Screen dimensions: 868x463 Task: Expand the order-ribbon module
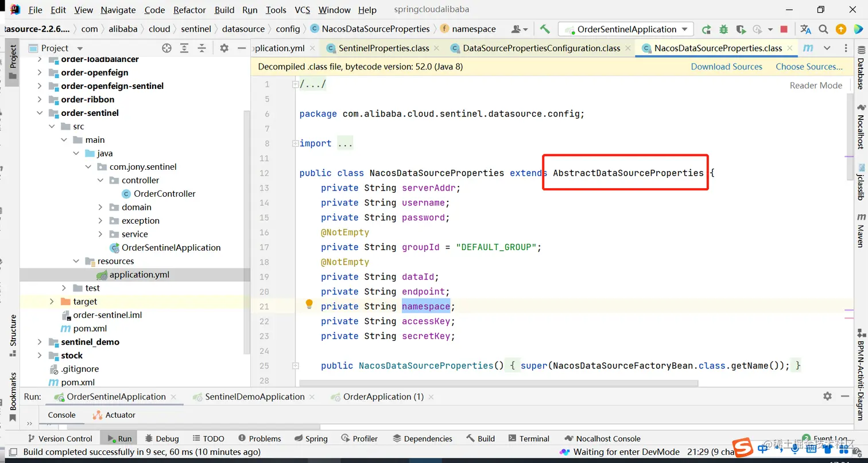coord(40,99)
